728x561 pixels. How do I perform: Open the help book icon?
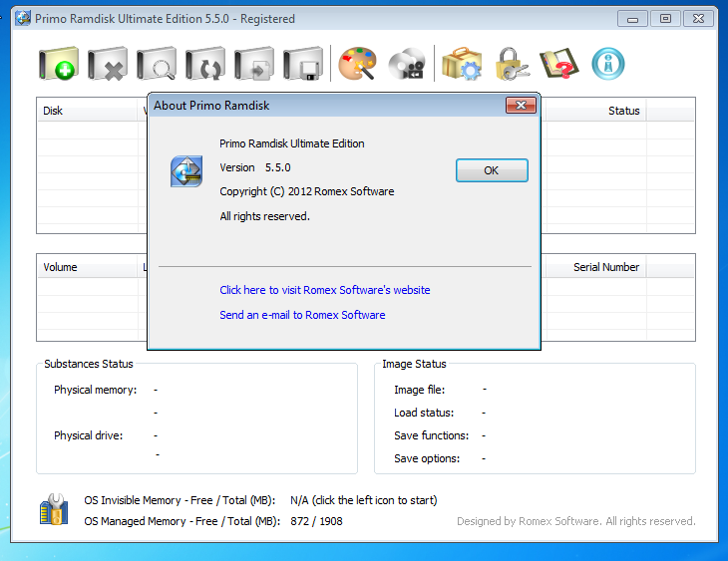coord(559,63)
